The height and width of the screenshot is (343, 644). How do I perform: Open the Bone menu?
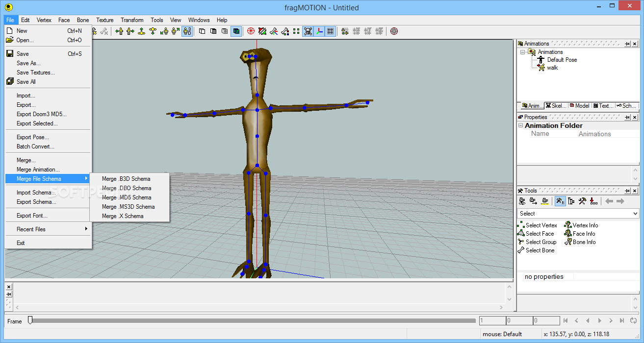83,20
